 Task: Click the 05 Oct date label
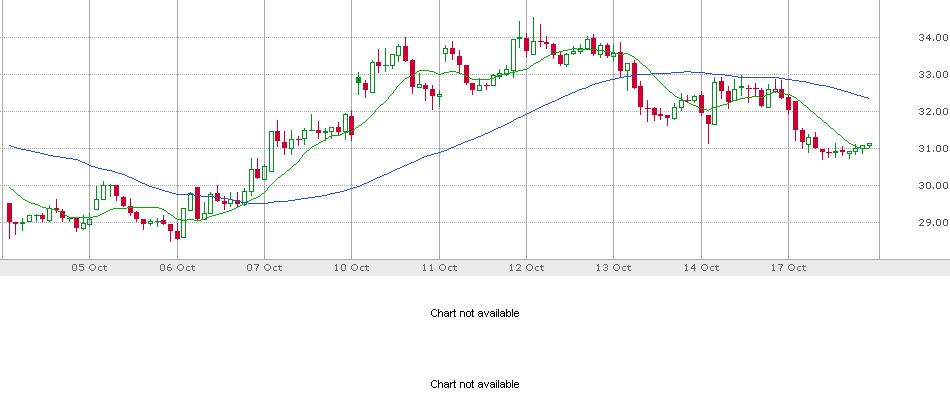90,268
